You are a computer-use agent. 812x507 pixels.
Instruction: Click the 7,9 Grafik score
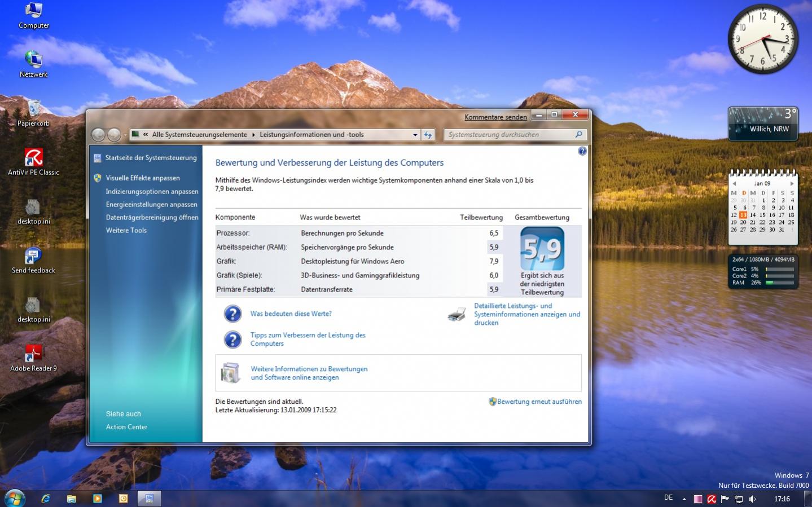494,261
